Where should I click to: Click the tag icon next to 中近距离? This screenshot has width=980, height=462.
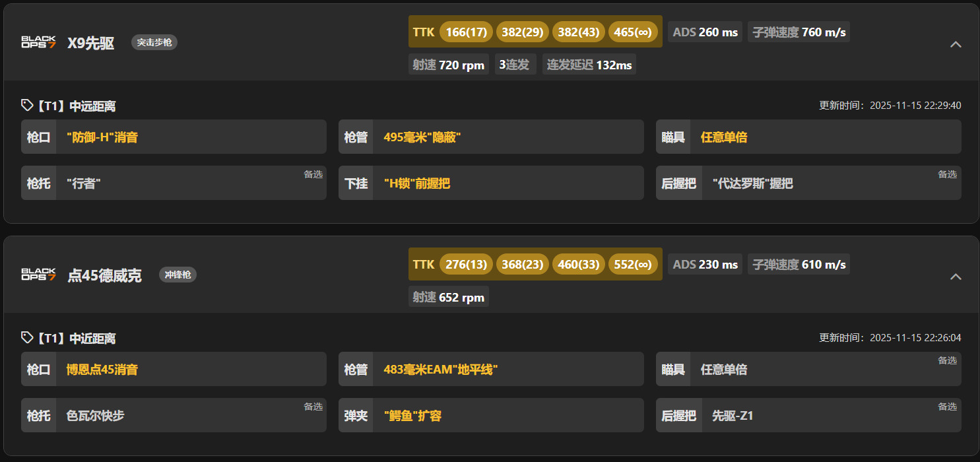click(x=27, y=337)
